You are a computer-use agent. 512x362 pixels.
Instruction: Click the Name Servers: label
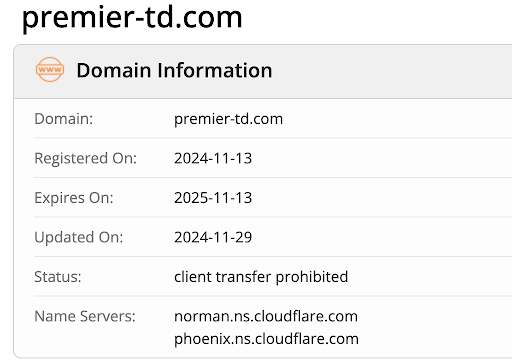[x=85, y=316]
